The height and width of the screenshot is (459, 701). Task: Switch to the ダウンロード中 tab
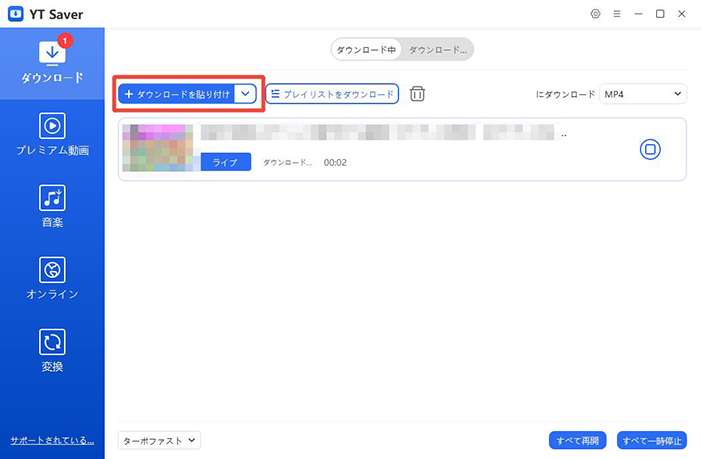(366, 50)
